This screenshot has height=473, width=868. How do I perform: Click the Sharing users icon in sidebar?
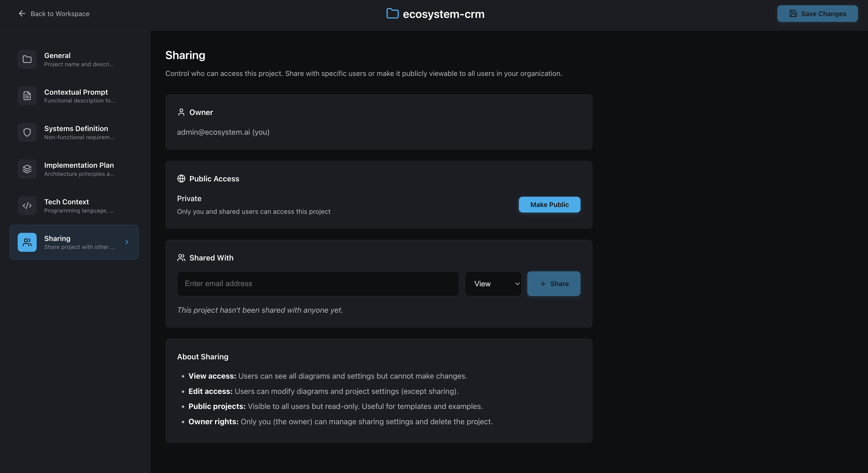27,242
